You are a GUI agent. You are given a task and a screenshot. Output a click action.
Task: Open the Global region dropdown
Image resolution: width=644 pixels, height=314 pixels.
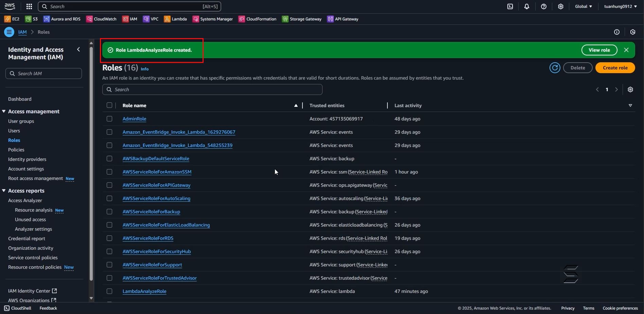(584, 6)
